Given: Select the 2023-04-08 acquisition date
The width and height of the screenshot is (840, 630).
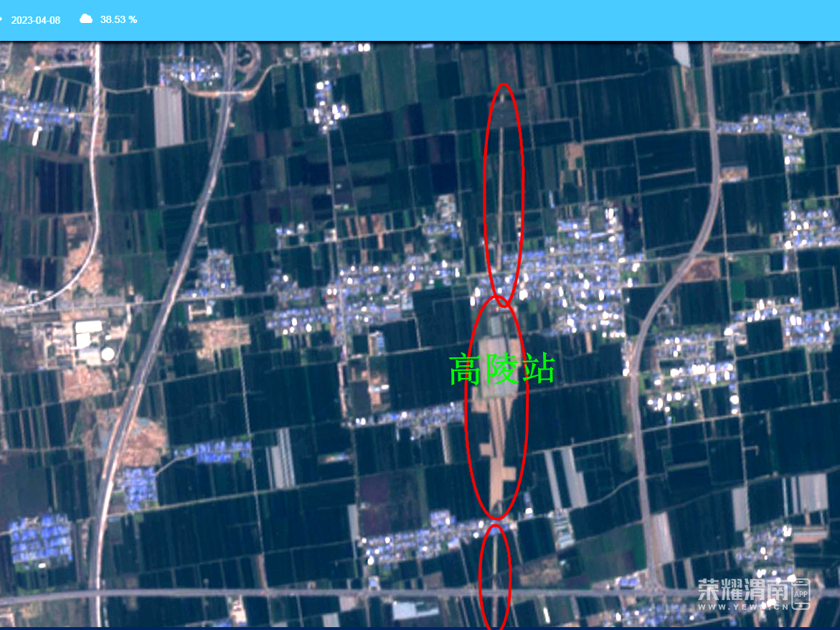Looking at the screenshot, I should [36, 20].
